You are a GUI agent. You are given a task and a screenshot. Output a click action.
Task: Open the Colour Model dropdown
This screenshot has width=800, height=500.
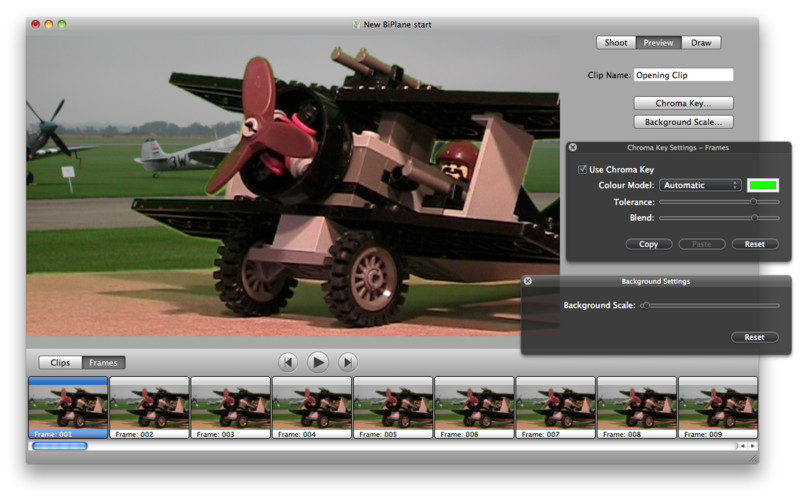click(700, 185)
